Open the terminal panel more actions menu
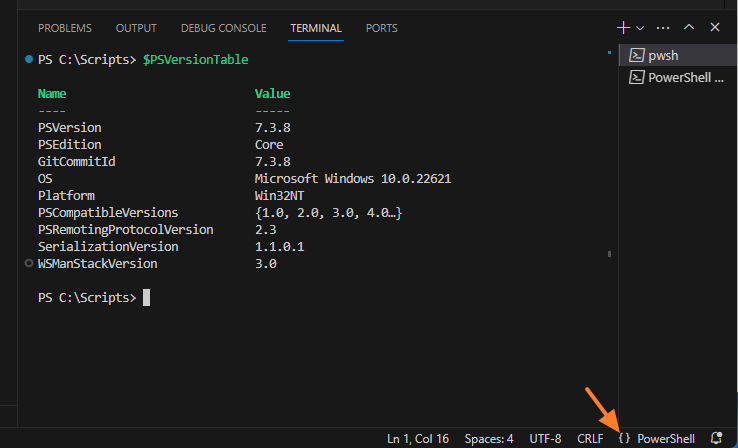 (663, 28)
